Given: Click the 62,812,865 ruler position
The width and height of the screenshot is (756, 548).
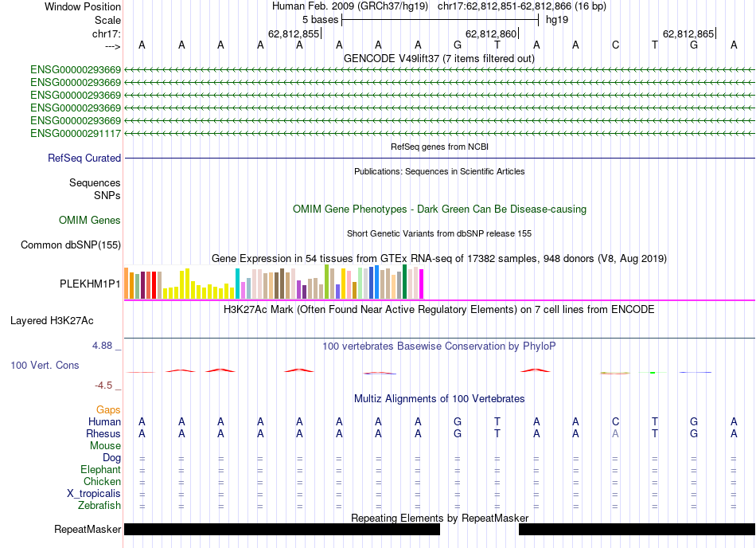Looking at the screenshot, I should click(x=688, y=33).
